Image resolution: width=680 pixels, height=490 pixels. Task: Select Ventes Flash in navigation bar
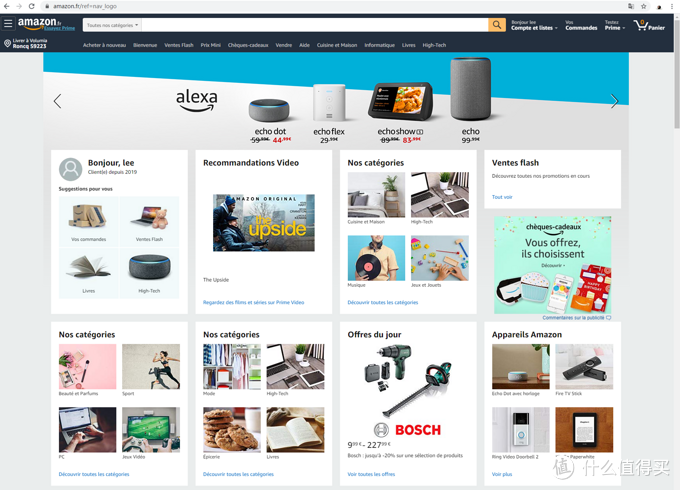179,45
